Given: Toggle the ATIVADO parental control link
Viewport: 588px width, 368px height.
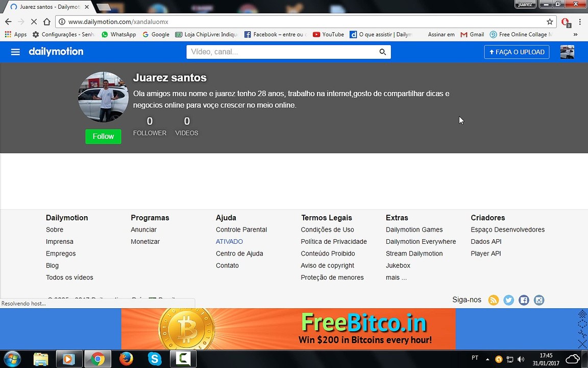Looking at the screenshot, I should pos(229,241).
